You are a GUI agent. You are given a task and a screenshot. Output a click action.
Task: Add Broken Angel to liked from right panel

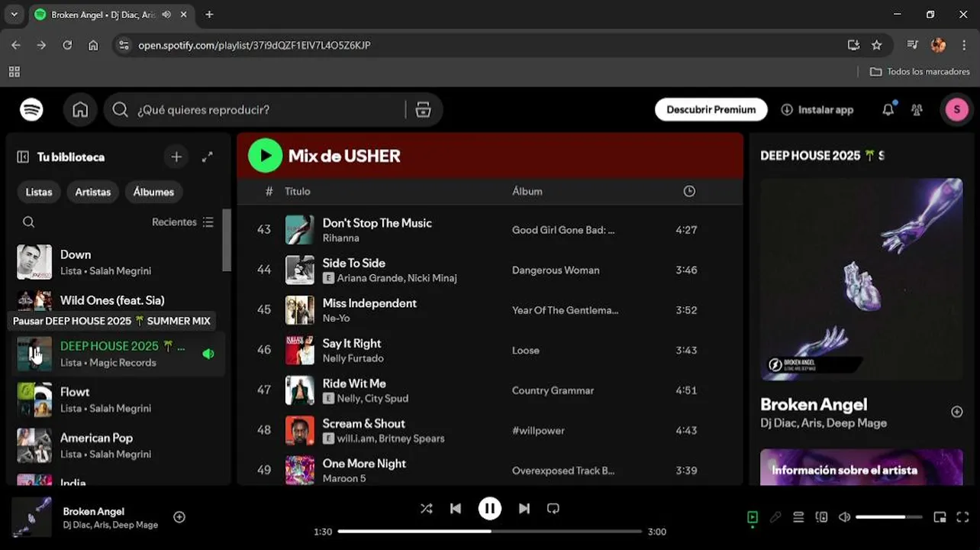[x=956, y=412]
